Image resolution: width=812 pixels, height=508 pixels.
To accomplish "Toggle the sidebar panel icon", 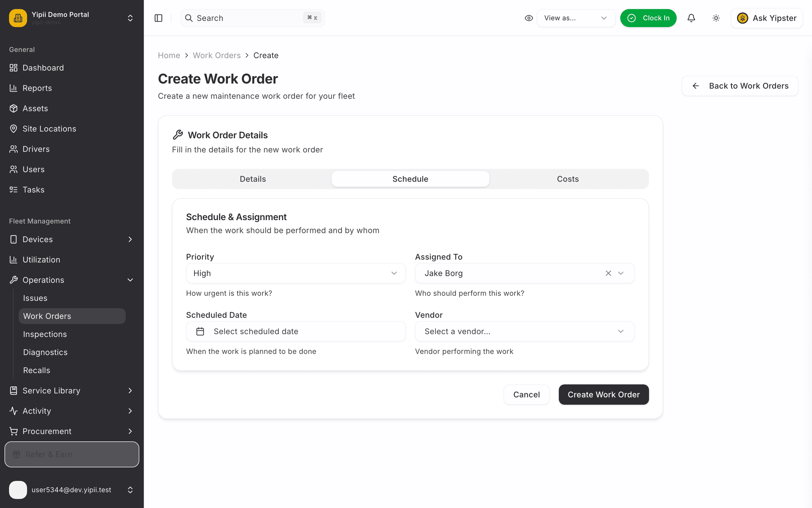I will pos(158,18).
